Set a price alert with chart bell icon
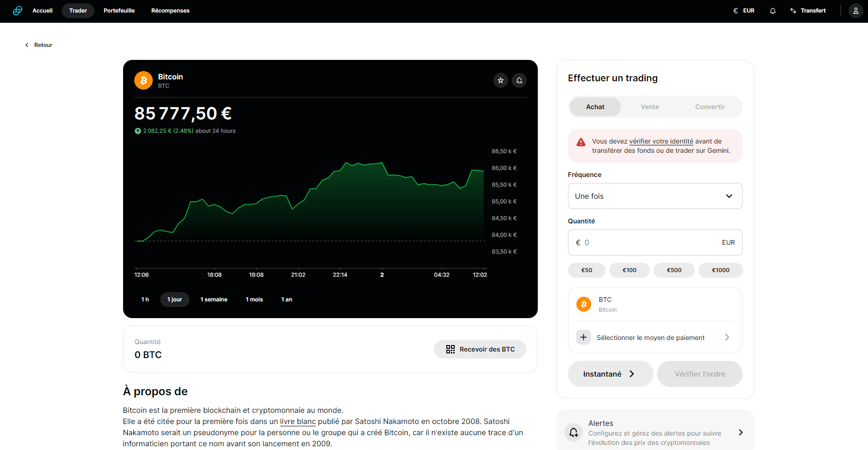The width and height of the screenshot is (868, 450). coord(519,80)
